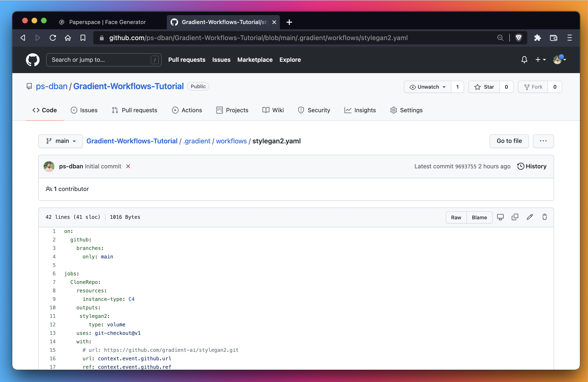The height and width of the screenshot is (382, 588).
Task: Open the Blame view
Action: pos(479,218)
